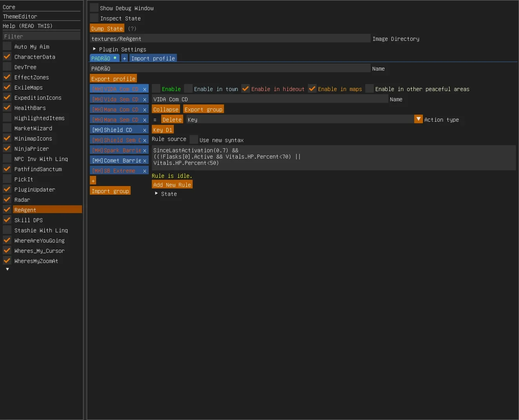
Task: Expand the Plugin Settings section
Action: [94, 49]
